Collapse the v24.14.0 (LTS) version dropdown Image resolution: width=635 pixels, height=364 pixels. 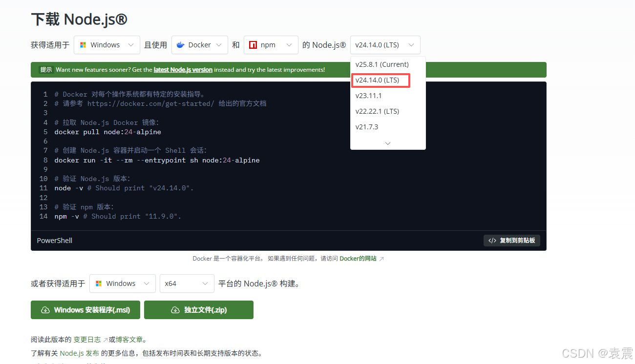[385, 45]
